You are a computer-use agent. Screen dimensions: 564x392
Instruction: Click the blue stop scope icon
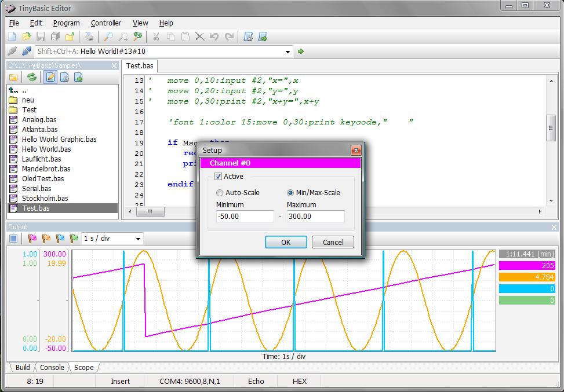[x=14, y=239]
